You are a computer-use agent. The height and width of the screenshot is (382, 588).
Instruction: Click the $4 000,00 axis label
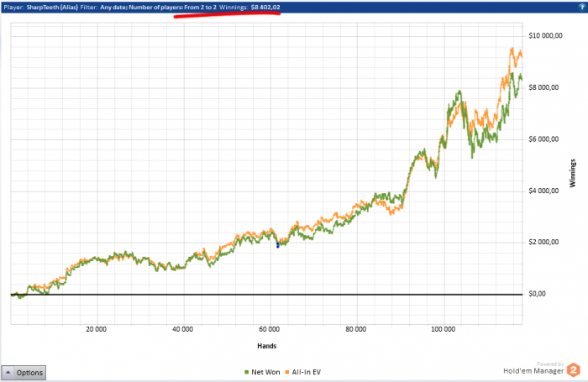pyautogui.click(x=543, y=191)
